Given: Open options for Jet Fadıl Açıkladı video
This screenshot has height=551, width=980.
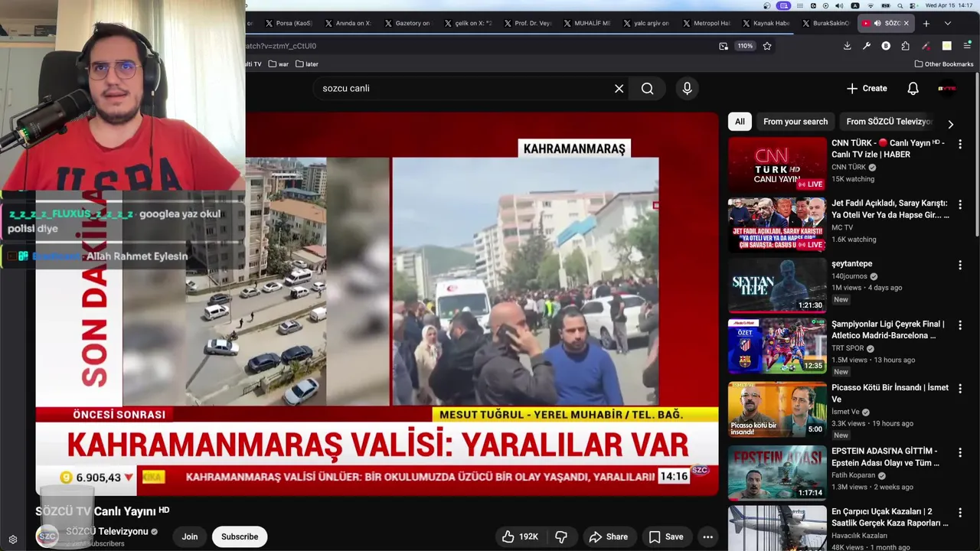Looking at the screenshot, I should click(959, 204).
